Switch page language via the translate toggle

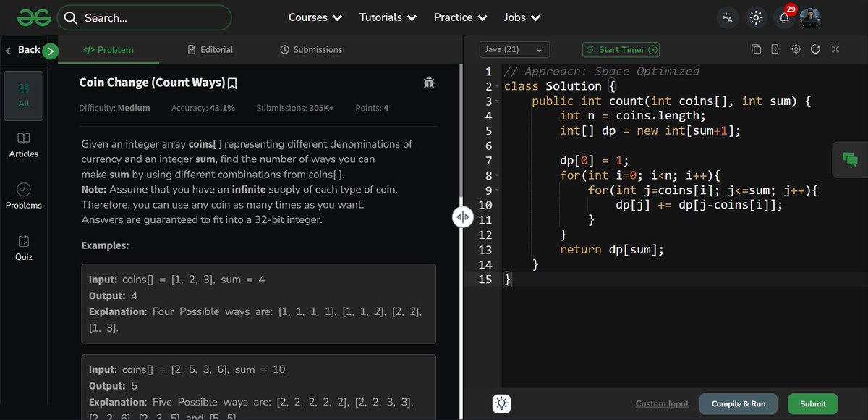[x=727, y=17]
